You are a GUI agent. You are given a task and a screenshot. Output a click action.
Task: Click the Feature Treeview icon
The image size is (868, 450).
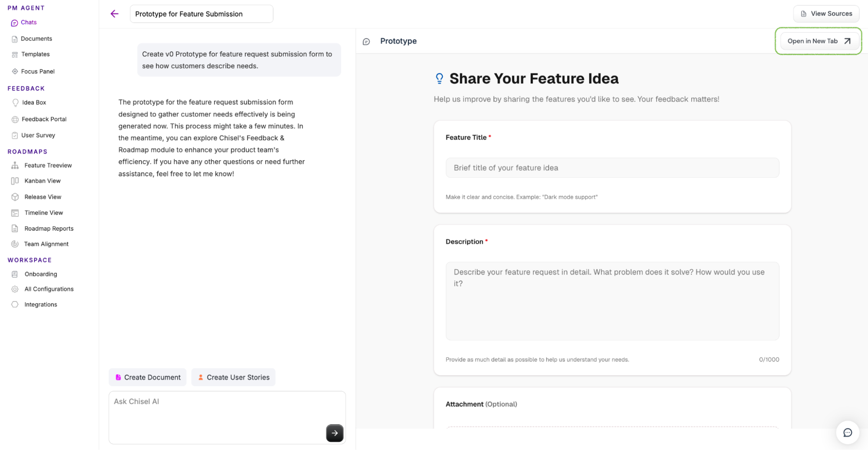pos(15,165)
